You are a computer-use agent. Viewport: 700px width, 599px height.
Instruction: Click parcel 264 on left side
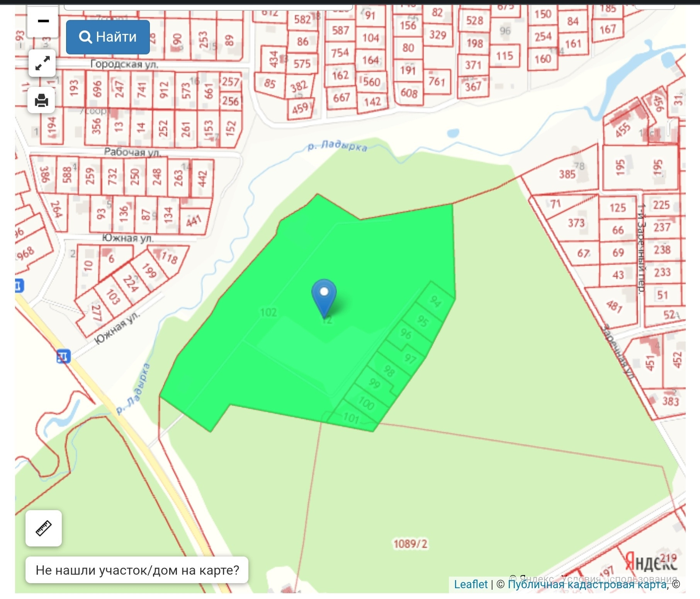(57, 209)
